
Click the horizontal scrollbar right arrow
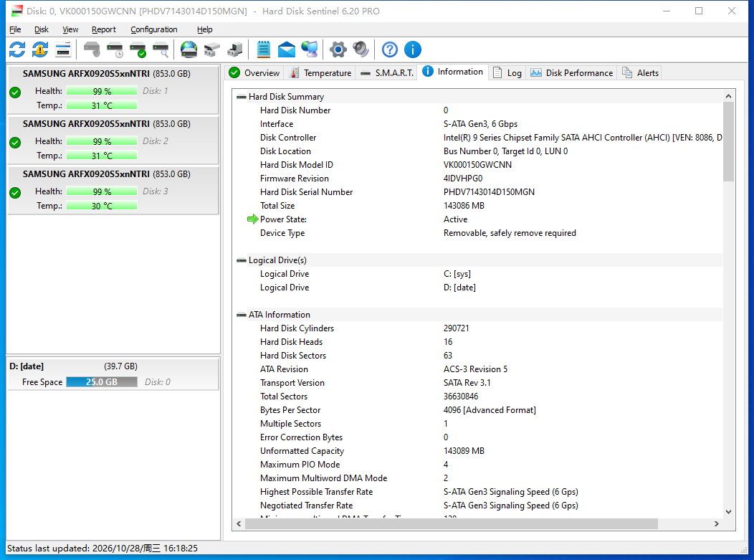coord(717,524)
